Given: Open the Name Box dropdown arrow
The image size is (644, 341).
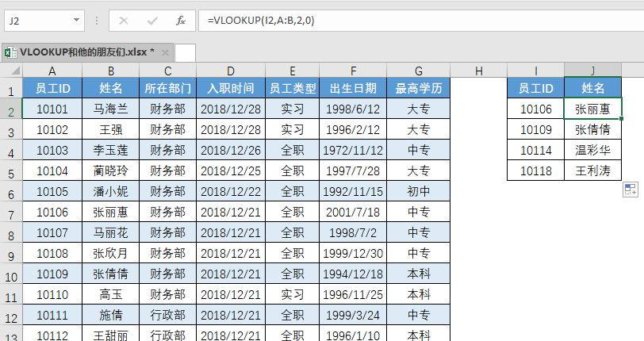Looking at the screenshot, I should 76,20.
